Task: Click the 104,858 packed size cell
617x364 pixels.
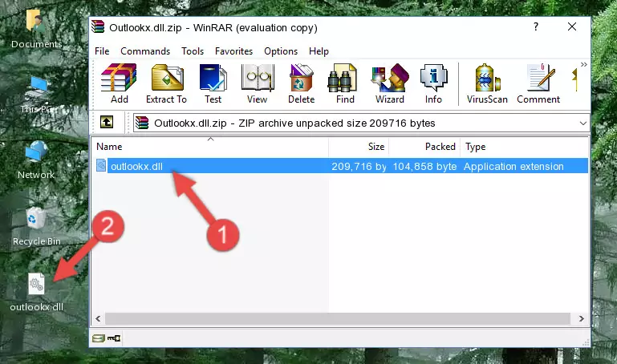Action: pos(424,166)
